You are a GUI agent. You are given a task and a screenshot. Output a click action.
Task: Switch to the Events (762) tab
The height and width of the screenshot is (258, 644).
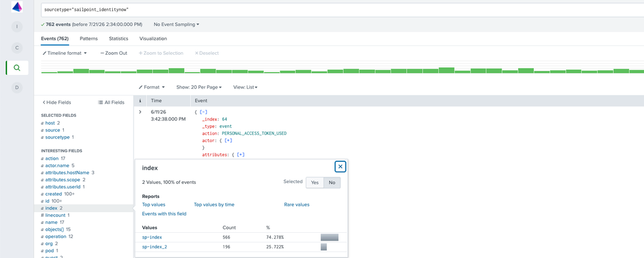coord(55,39)
